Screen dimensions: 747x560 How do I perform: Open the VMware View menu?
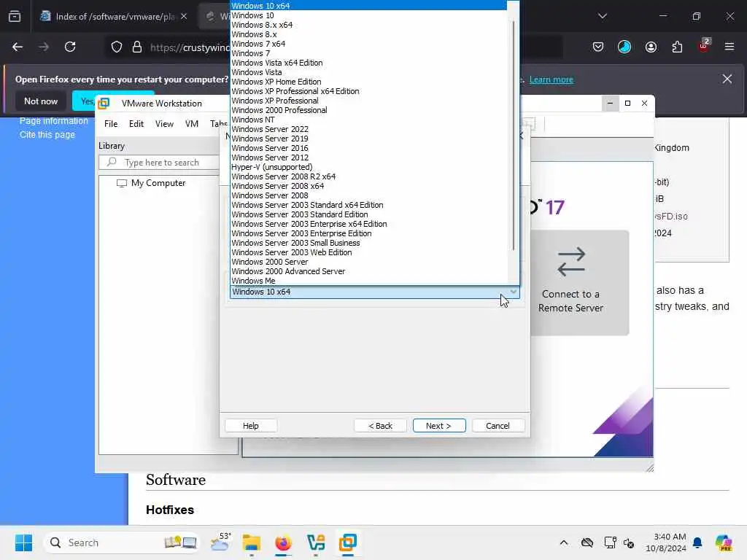164,124
